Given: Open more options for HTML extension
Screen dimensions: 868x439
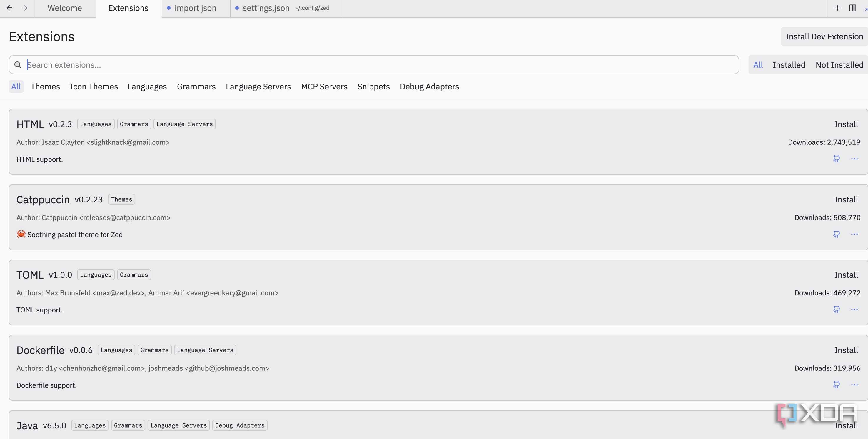Looking at the screenshot, I should (854, 159).
